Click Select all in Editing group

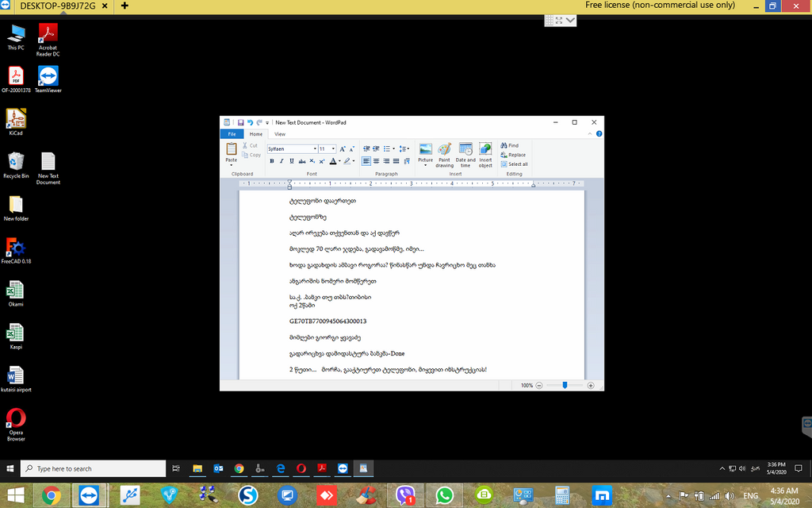tap(514, 164)
